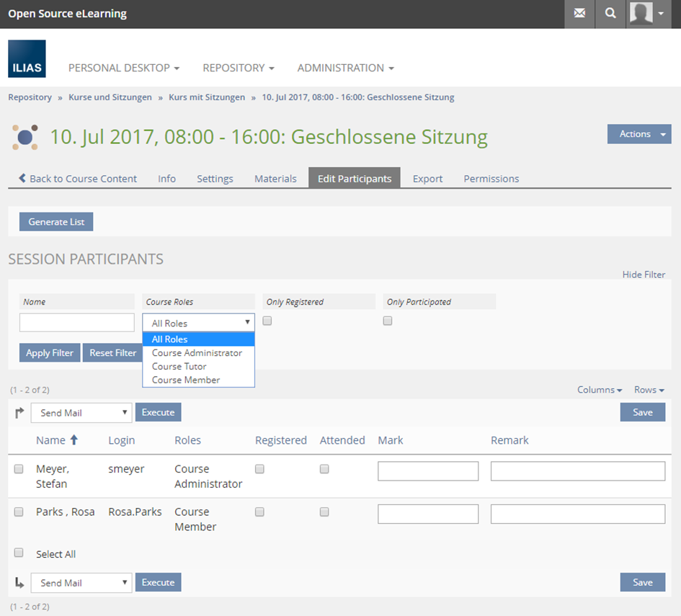
Task: Click the Generate List button
Action: point(56,222)
